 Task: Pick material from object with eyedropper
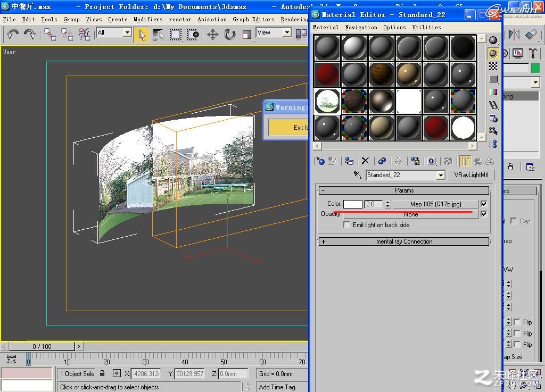coord(357,174)
